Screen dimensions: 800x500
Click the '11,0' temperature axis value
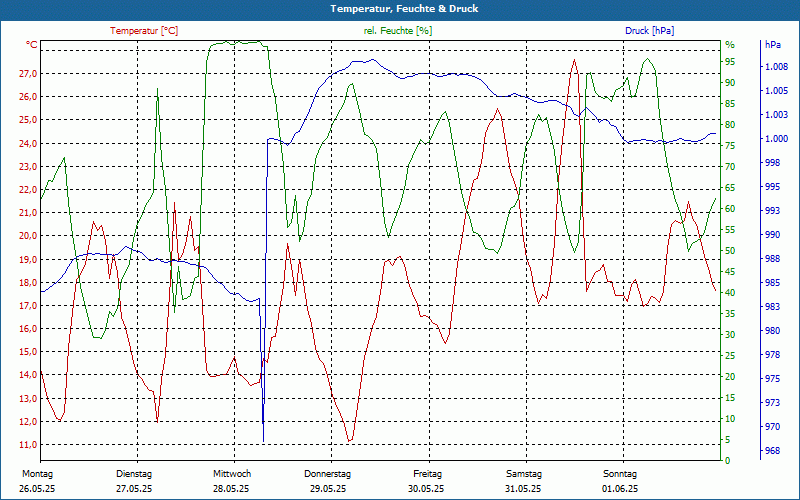coord(28,444)
